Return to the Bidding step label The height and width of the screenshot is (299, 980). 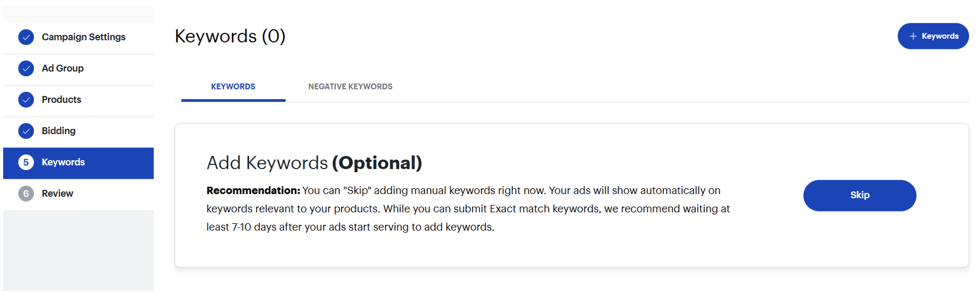(58, 131)
